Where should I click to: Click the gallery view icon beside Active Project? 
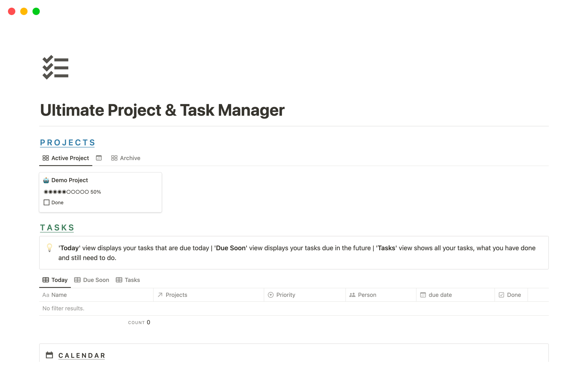(x=46, y=158)
